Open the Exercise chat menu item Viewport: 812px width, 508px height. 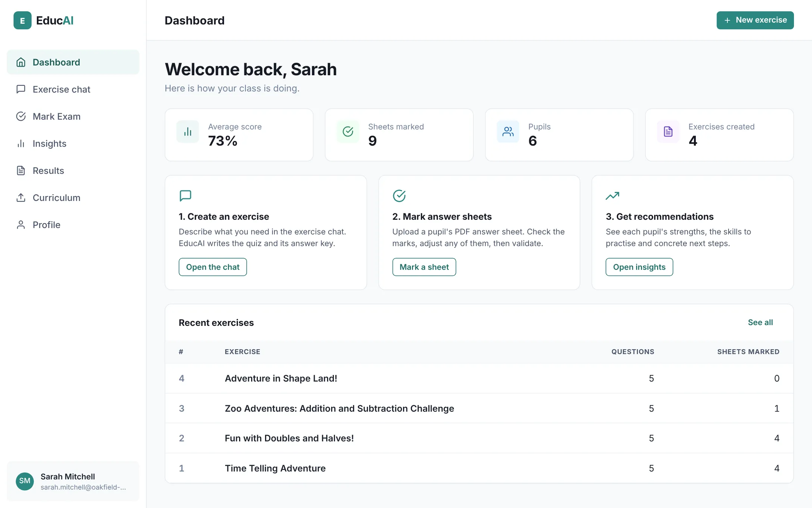(73, 89)
